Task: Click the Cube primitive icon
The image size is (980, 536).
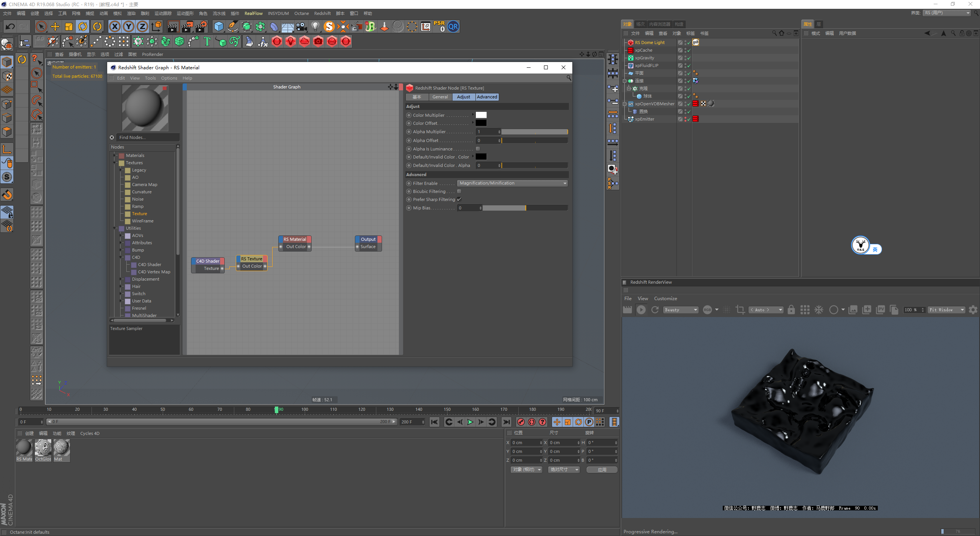Action: [x=219, y=26]
